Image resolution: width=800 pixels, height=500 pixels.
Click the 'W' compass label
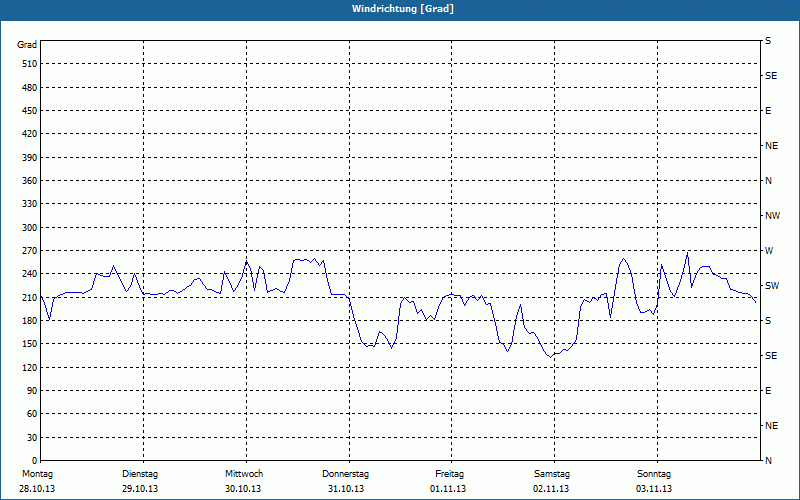[769, 251]
